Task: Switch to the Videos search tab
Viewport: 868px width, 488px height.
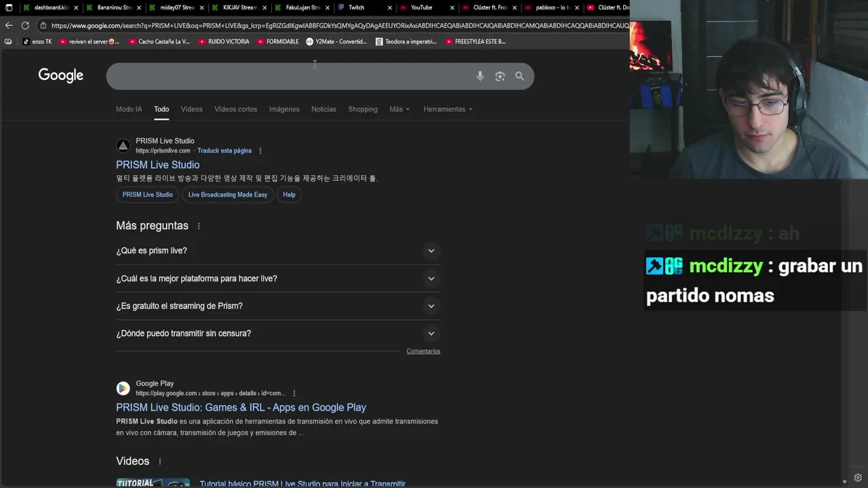Action: point(191,109)
